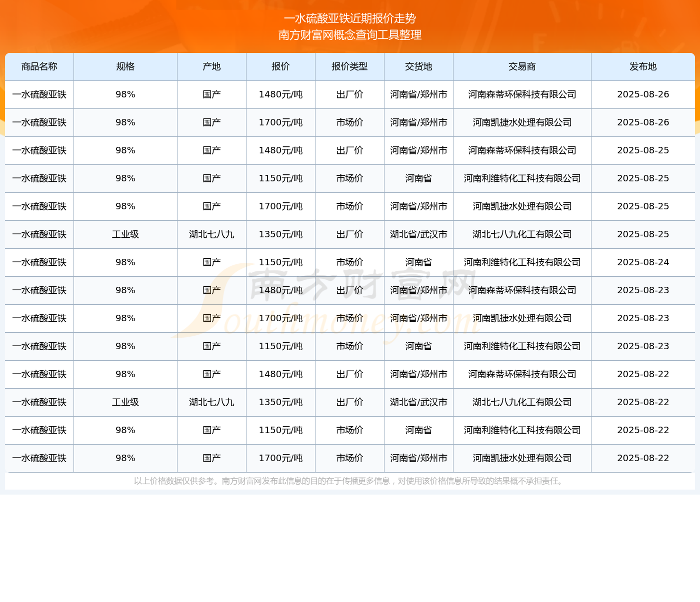Image resolution: width=700 pixels, height=602 pixels.
Task: Click the 2025-08-26 date in 河南森蒂 row
Action: 643,94
